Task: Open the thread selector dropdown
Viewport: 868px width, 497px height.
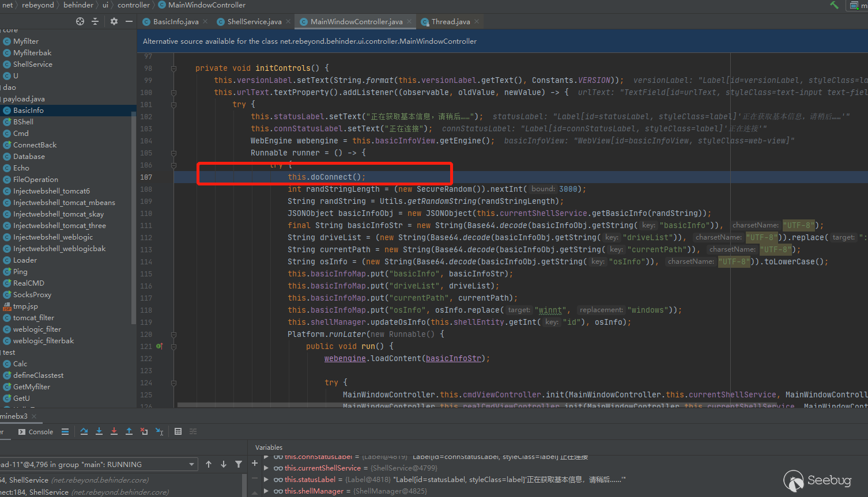Action: click(x=192, y=464)
